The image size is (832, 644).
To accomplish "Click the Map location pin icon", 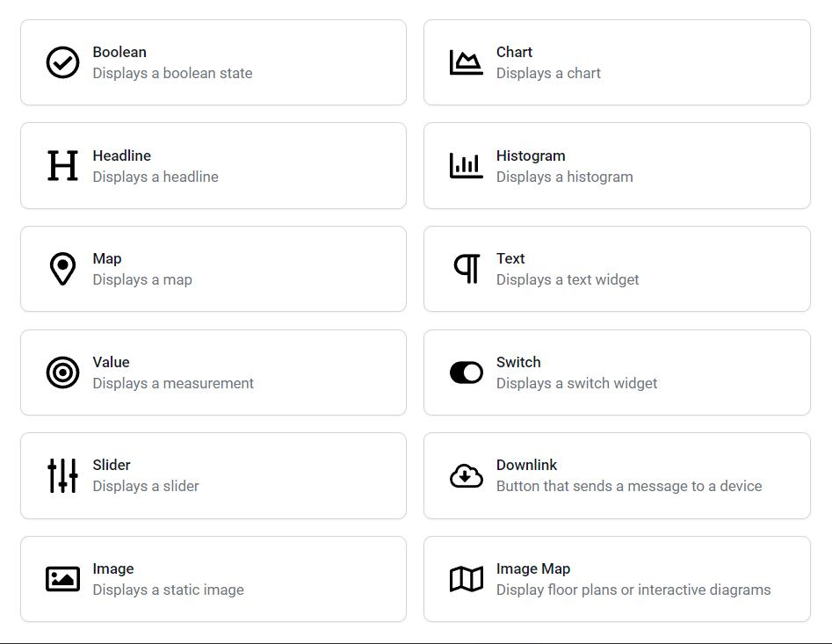I will [62, 269].
